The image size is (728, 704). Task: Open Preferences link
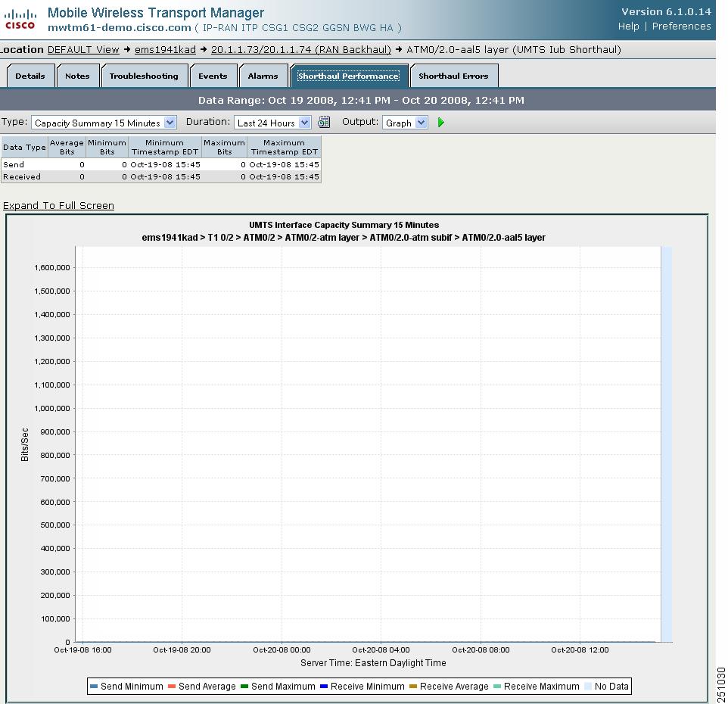click(681, 26)
